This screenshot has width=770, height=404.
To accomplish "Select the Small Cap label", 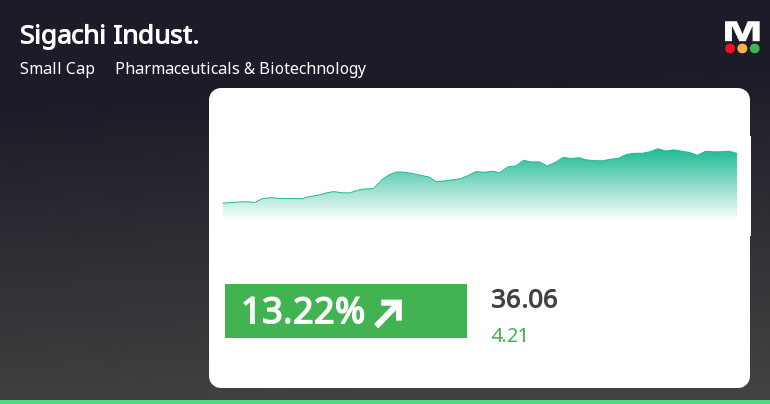I will 57,69.
